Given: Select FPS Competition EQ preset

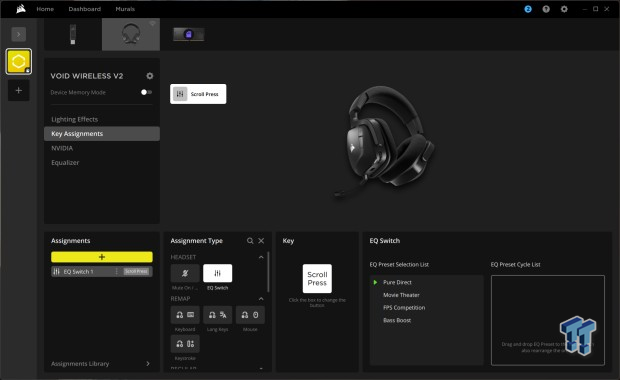Looking at the screenshot, I should (404, 308).
